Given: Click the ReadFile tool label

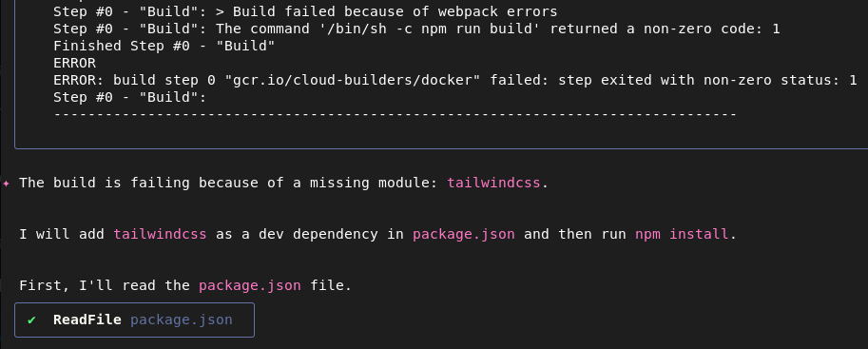Looking at the screenshot, I should [87, 320].
